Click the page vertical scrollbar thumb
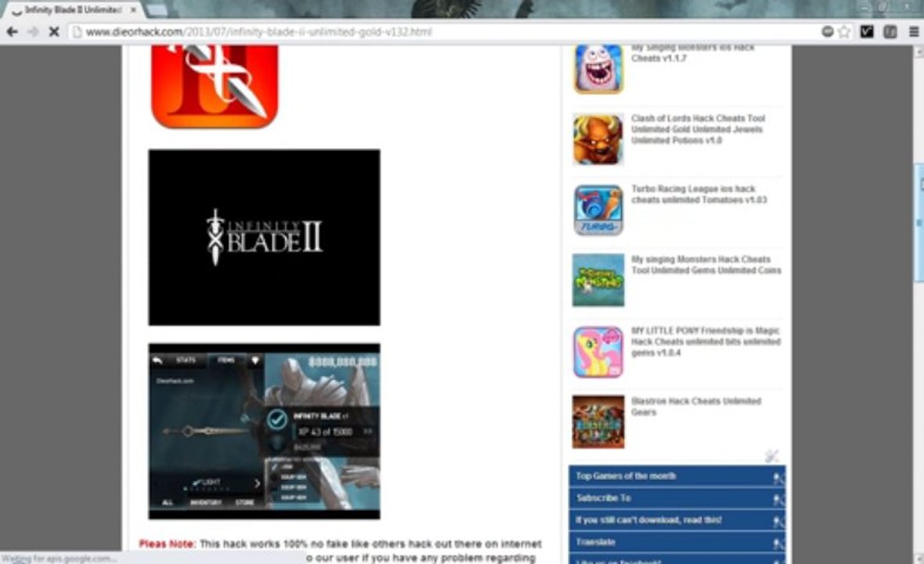The height and width of the screenshot is (564, 924). (919, 223)
